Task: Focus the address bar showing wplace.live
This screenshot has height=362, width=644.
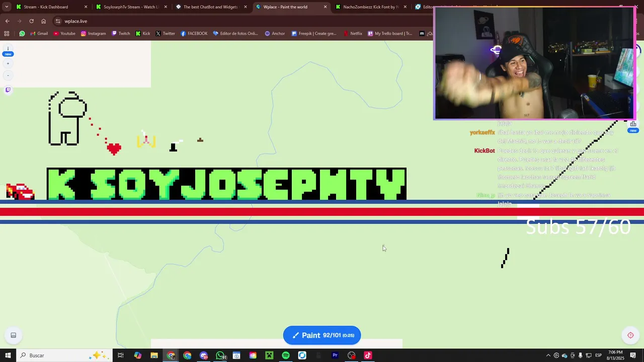Action: pyautogui.click(x=242, y=21)
